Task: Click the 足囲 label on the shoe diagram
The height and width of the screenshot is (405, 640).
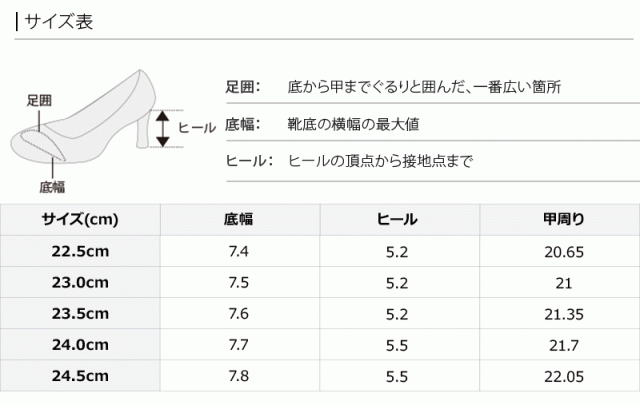Action: [40, 100]
